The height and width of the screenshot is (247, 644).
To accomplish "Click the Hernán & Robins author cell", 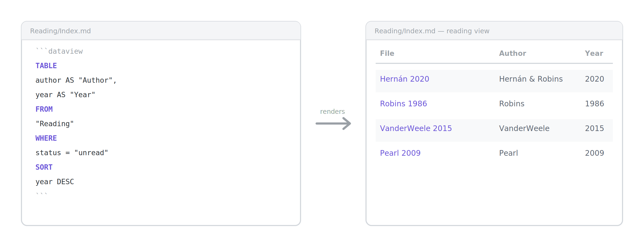I will [x=531, y=79].
